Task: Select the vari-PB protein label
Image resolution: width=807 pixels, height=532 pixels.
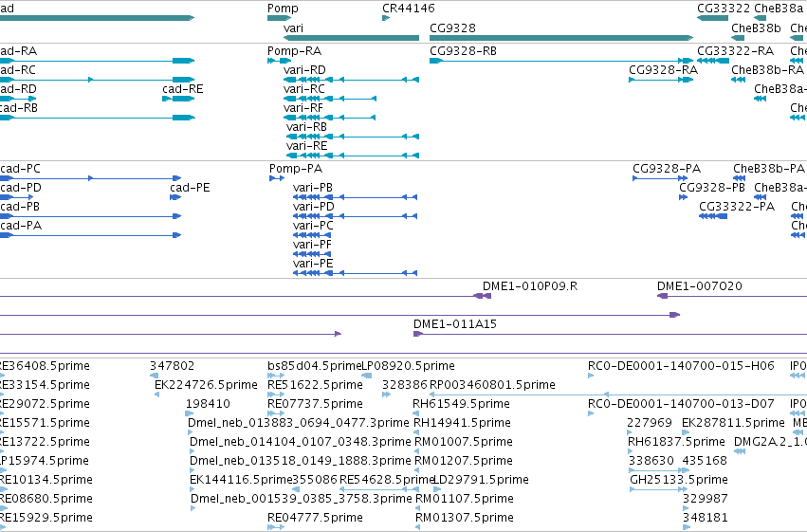Action: (313, 188)
